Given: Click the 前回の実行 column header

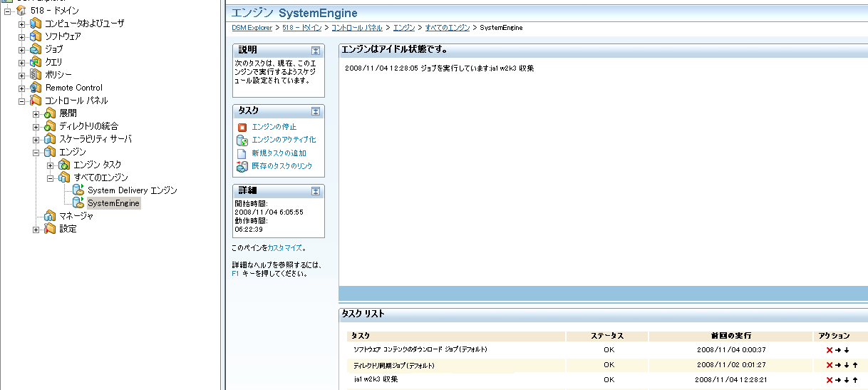Looking at the screenshot, I should 731,336.
